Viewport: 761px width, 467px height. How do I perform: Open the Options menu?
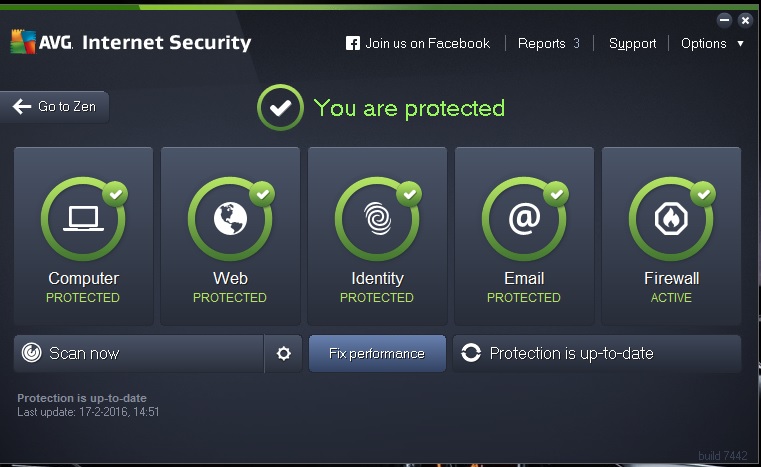point(704,43)
